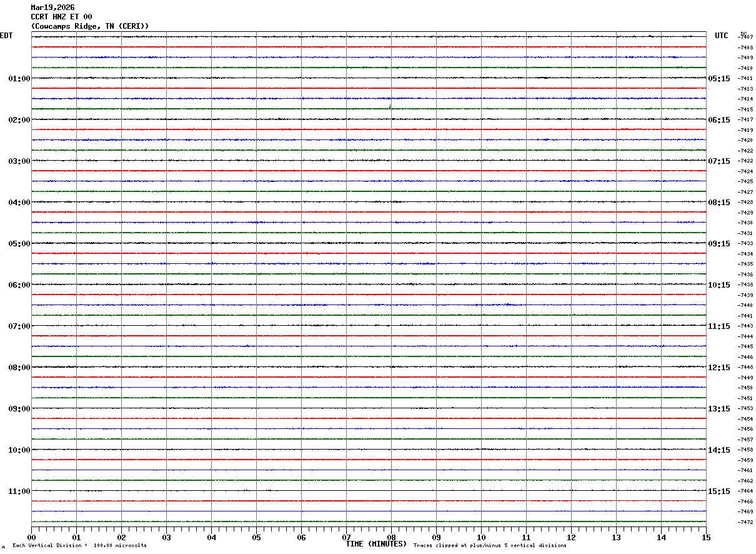Click the DC offset value '-7408'
This screenshot has width=756, height=554.
click(745, 48)
